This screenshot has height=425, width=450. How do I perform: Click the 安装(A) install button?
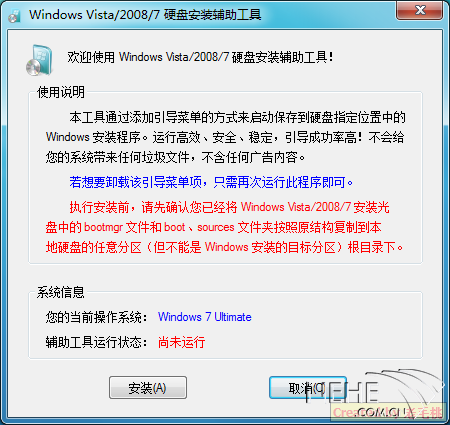(148, 388)
